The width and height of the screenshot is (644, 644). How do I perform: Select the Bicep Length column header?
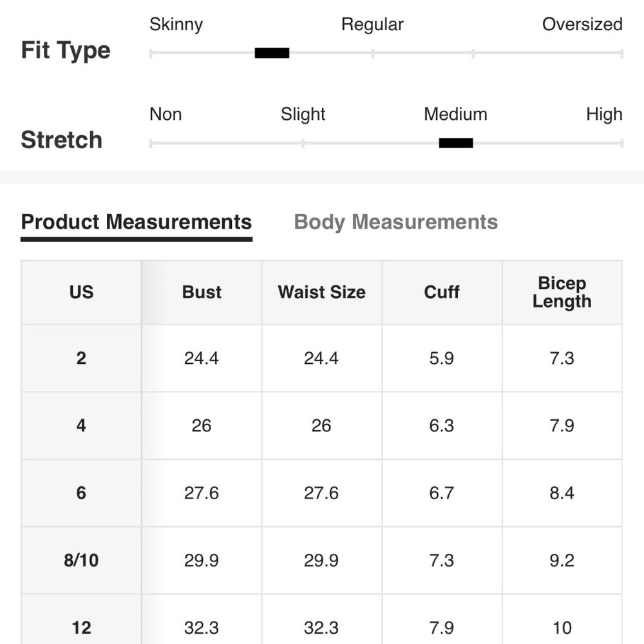tap(562, 292)
